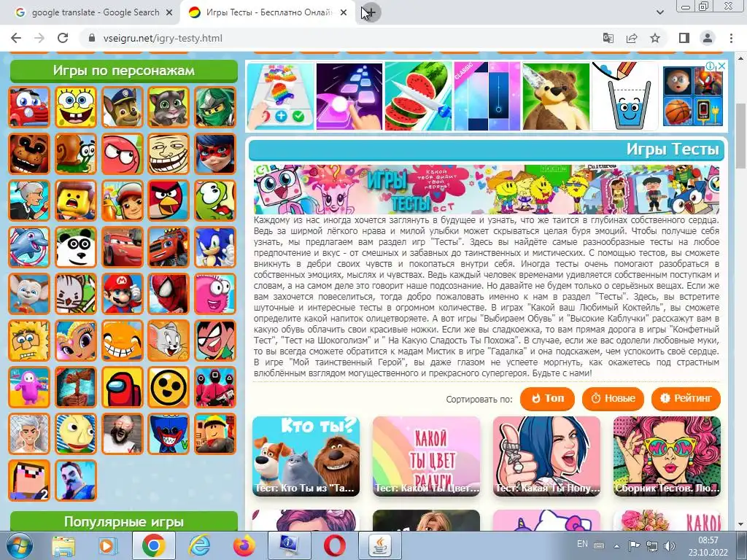Expand tab search chevron in title bar
747x560 pixels.
(659, 12)
